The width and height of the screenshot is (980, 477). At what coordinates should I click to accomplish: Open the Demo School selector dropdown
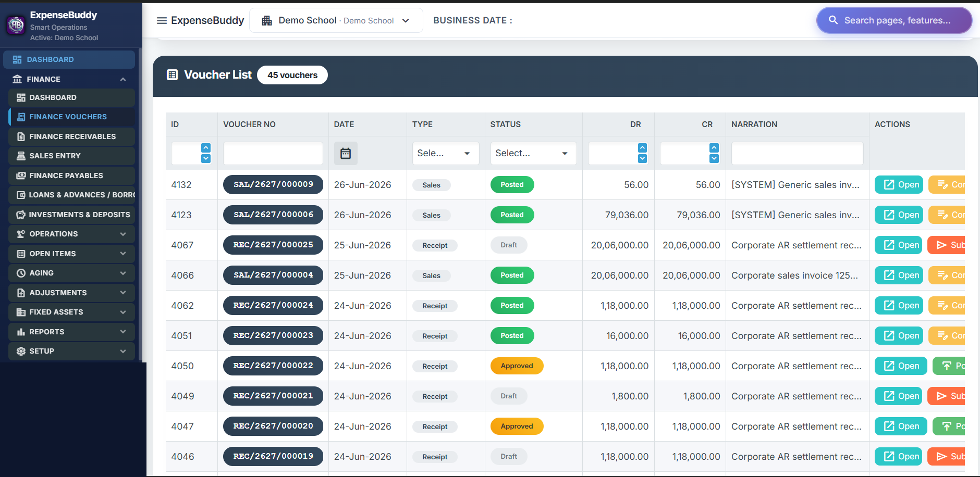(x=336, y=20)
